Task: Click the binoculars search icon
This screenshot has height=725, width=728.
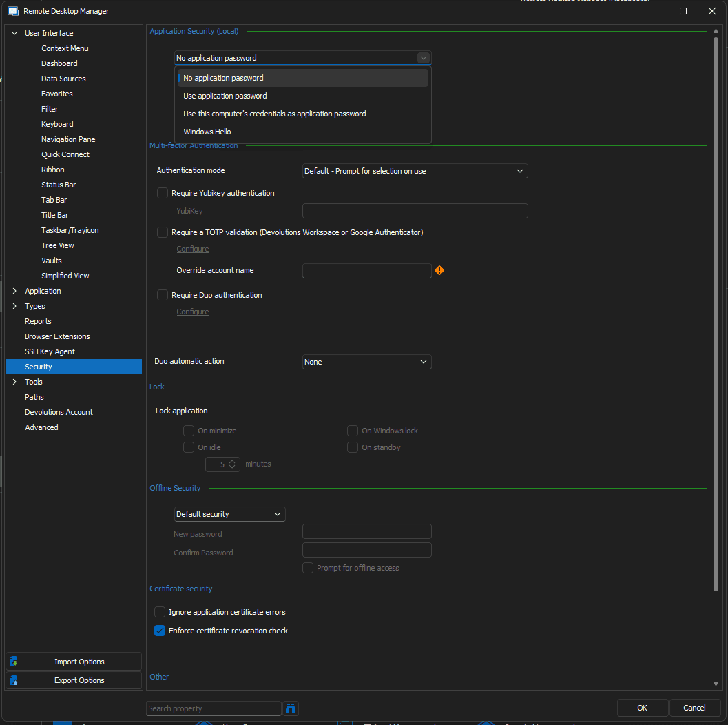Action: [x=291, y=708]
